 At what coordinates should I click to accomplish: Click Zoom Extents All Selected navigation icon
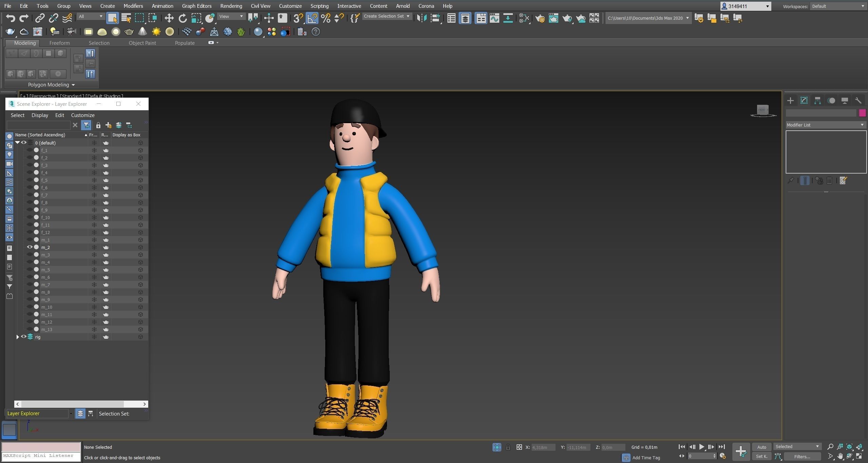pos(859,447)
